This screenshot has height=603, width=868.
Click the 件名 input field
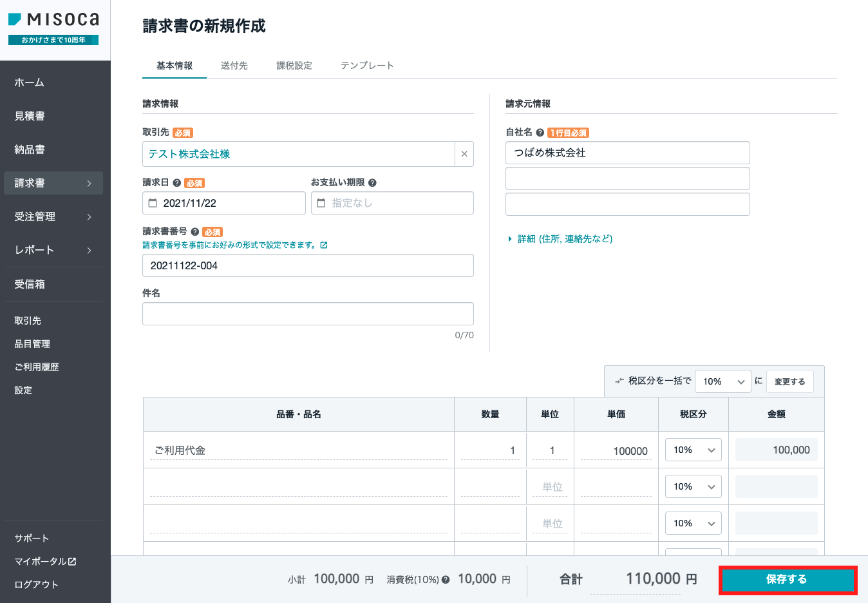(308, 314)
